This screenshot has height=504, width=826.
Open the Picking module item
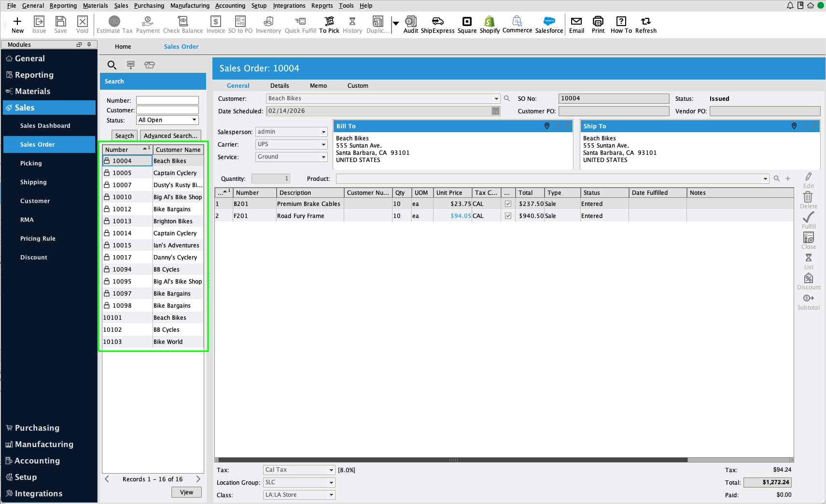(x=31, y=163)
